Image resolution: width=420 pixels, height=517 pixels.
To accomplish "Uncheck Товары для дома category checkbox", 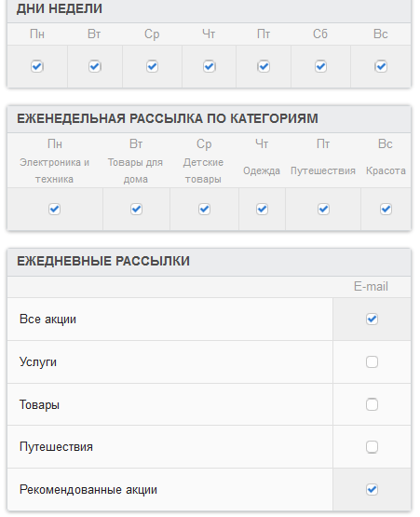I will 136,209.
